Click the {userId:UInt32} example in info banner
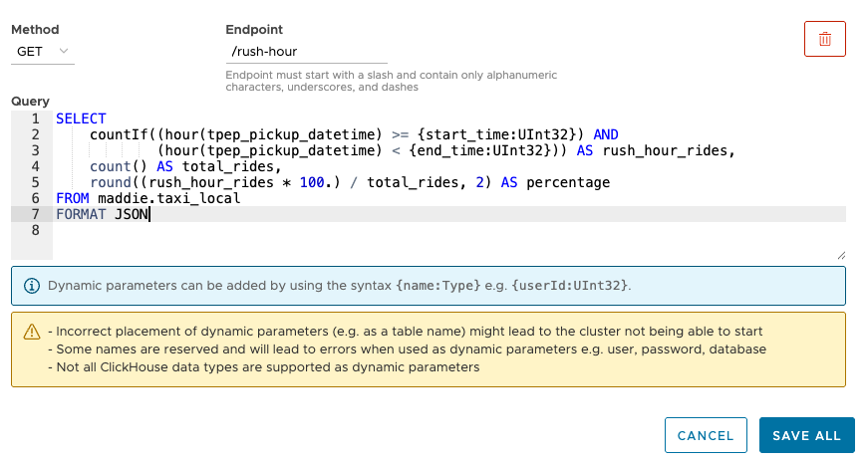 pyautogui.click(x=570, y=285)
